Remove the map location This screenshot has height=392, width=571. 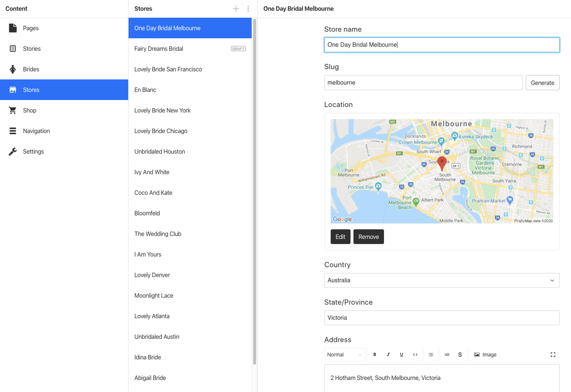[368, 237]
